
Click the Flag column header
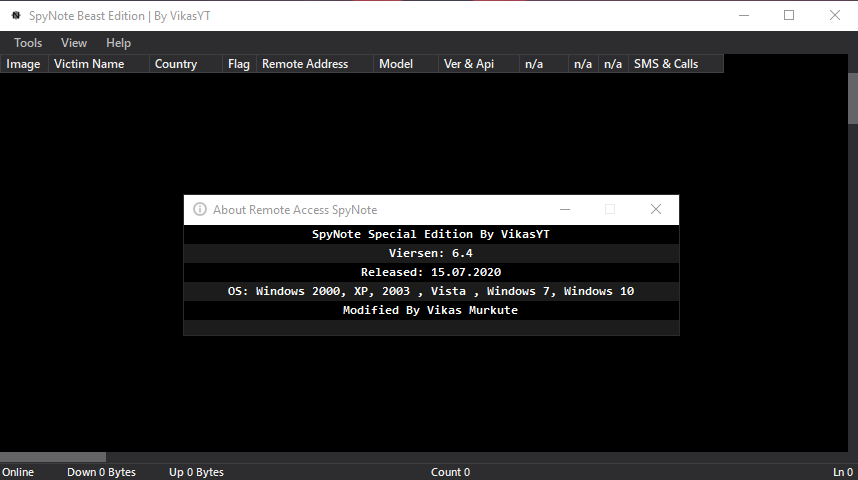[x=239, y=64]
